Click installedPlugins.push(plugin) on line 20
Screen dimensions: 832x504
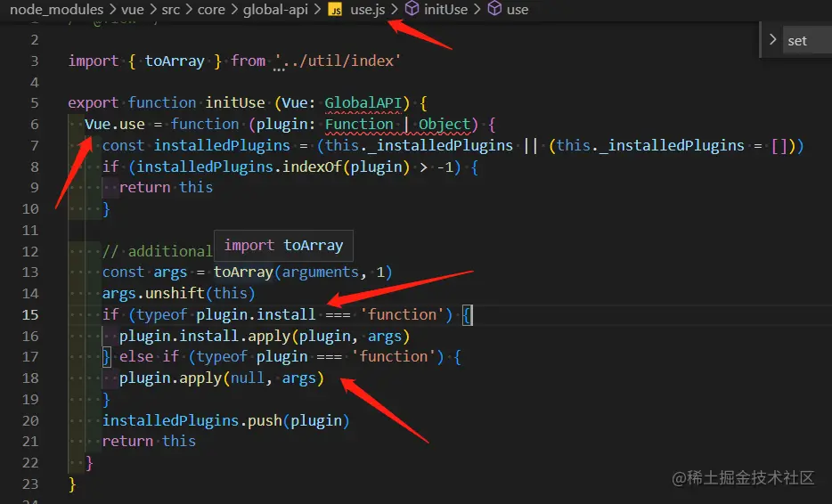click(225, 420)
